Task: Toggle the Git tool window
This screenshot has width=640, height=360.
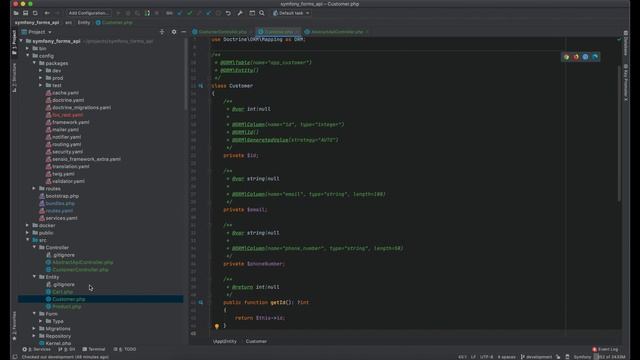Action: point(67,349)
